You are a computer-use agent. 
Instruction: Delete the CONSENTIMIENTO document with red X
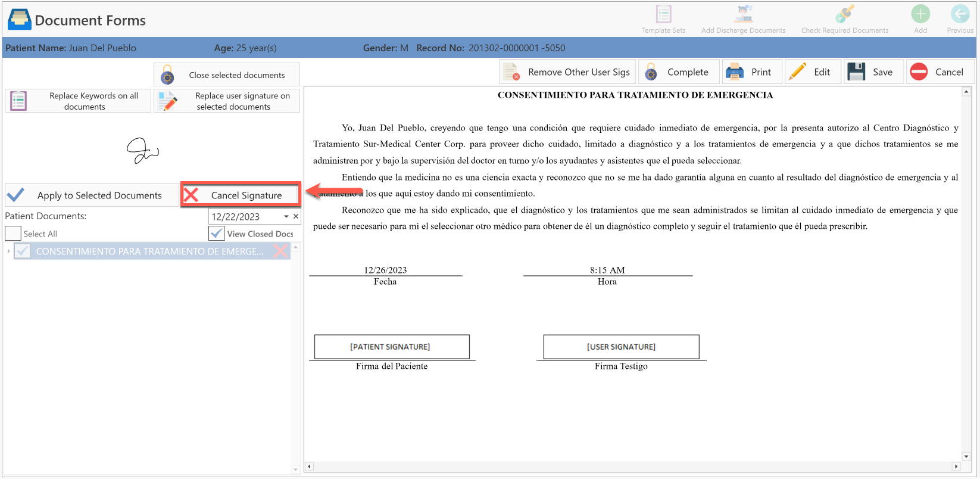click(280, 251)
